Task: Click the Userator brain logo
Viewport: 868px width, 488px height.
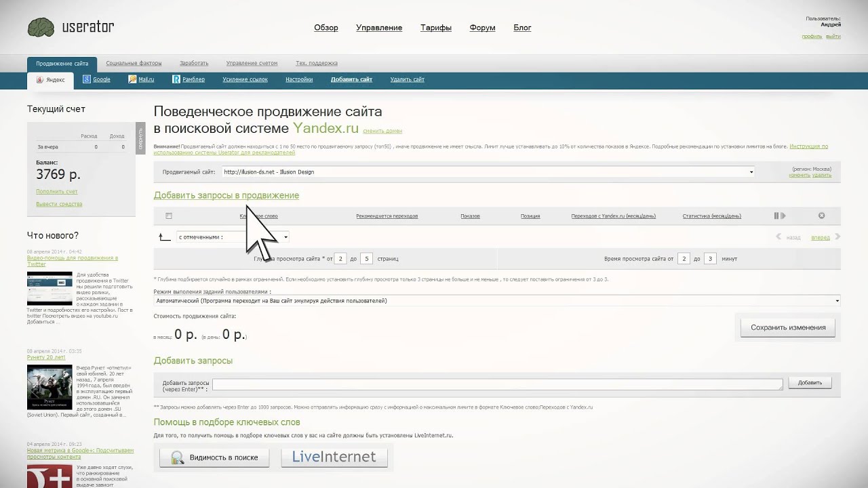Action: click(41, 27)
